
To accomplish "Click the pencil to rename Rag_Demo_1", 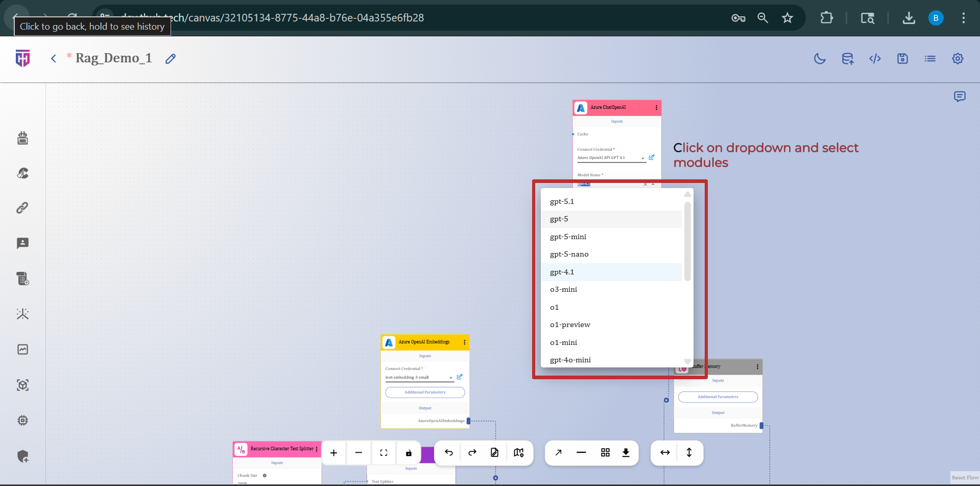I will [x=171, y=59].
